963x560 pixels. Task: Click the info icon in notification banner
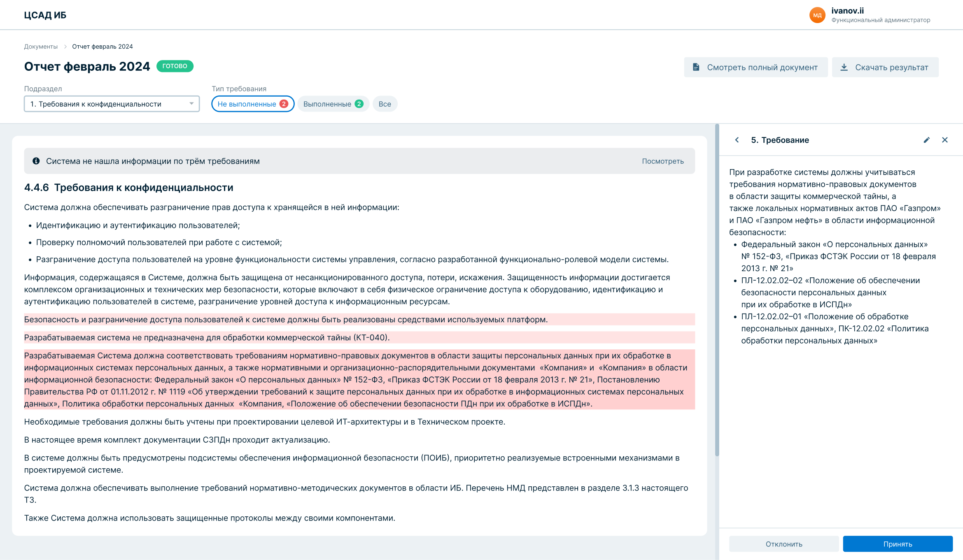click(x=36, y=161)
